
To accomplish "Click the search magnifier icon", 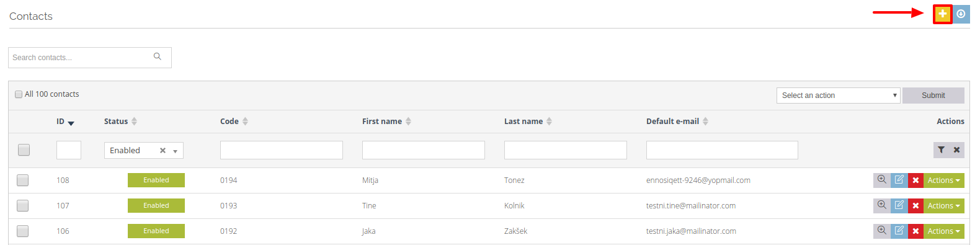I will coord(158,56).
